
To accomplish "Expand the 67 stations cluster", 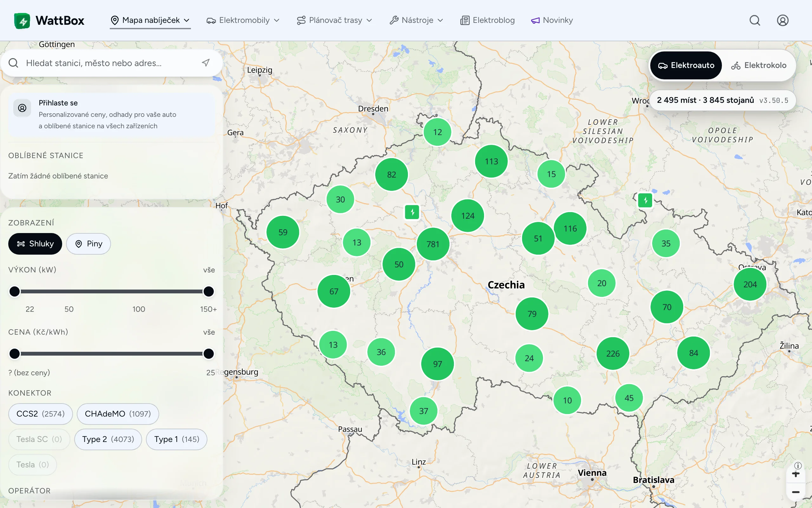I will [334, 291].
